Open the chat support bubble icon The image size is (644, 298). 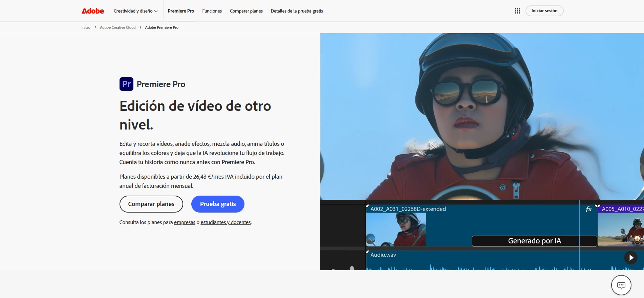621,285
